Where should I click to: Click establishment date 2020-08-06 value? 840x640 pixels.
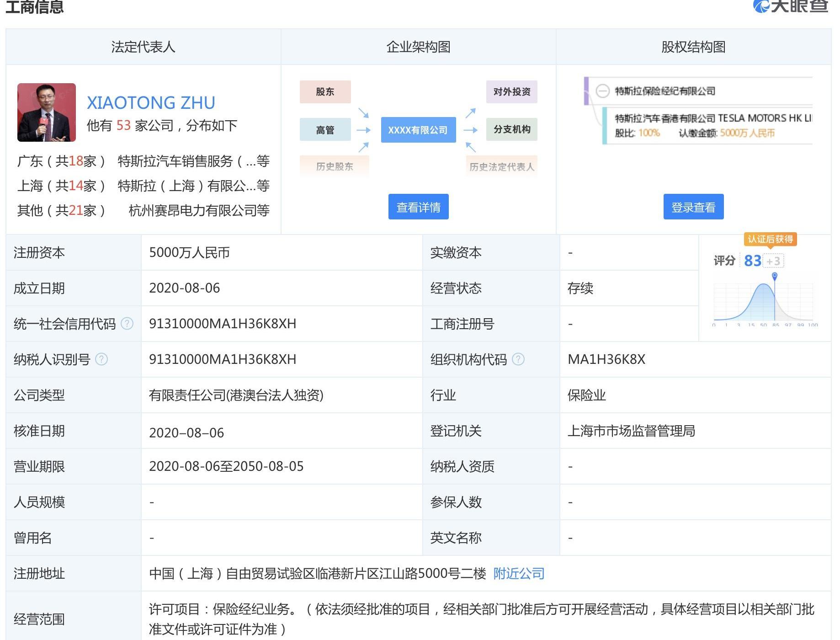184,288
